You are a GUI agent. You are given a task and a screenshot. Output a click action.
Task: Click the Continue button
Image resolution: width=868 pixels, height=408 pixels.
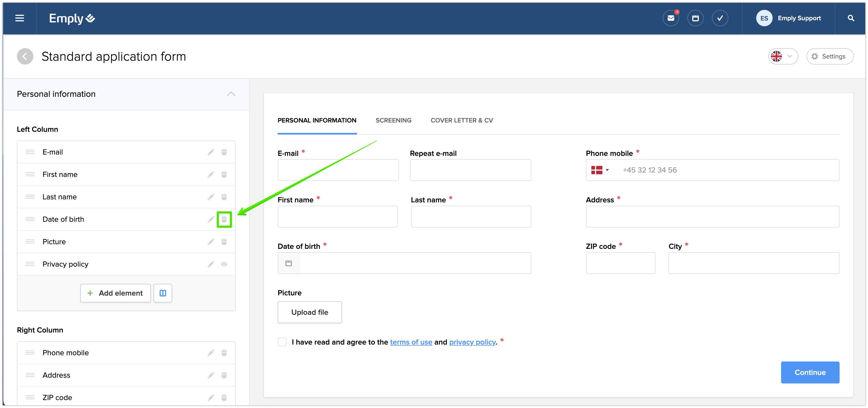810,372
